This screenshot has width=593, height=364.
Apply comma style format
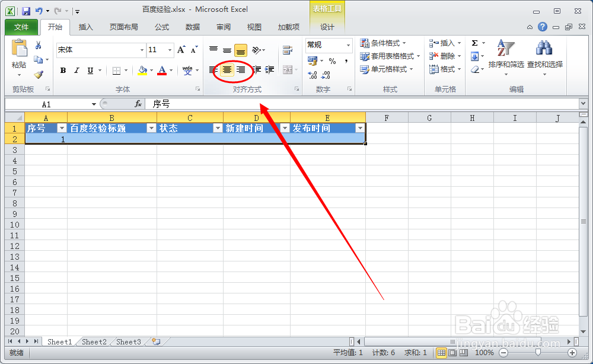click(346, 61)
